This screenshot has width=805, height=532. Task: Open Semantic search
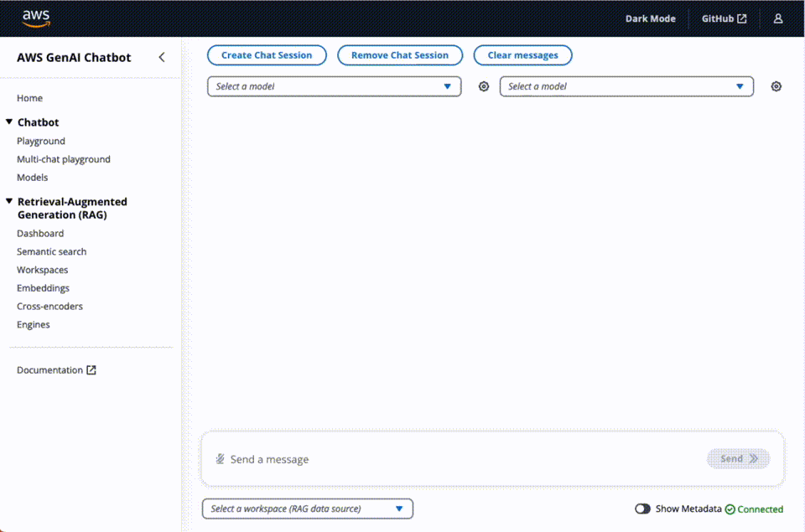[x=52, y=251]
